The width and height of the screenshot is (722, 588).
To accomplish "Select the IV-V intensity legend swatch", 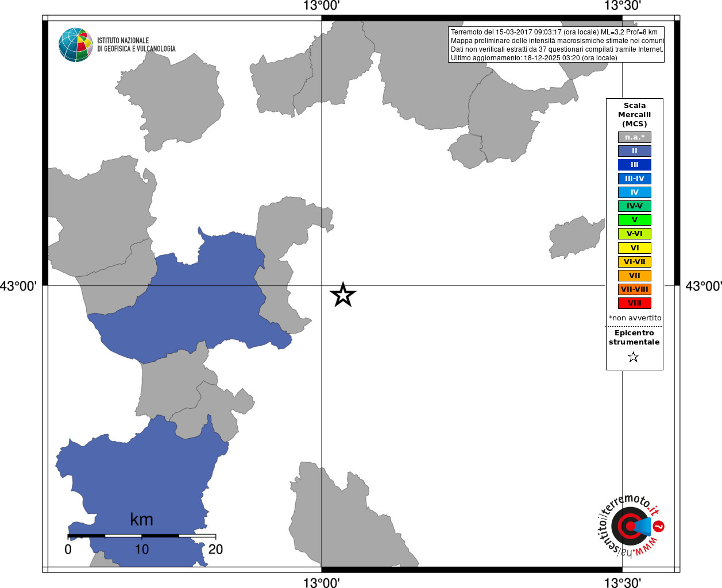I will click(x=634, y=206).
